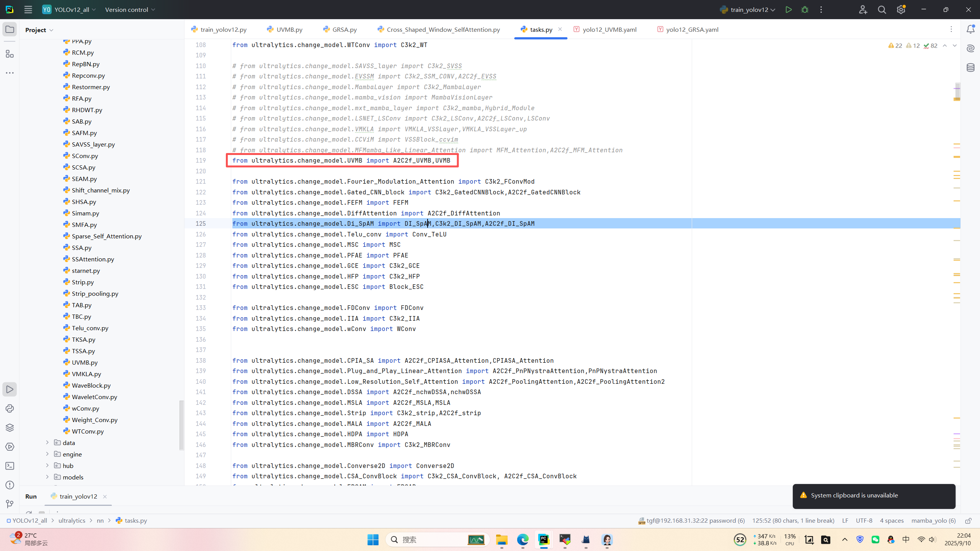Click the mamba_yolo interpreter in status bar

pyautogui.click(x=933, y=521)
